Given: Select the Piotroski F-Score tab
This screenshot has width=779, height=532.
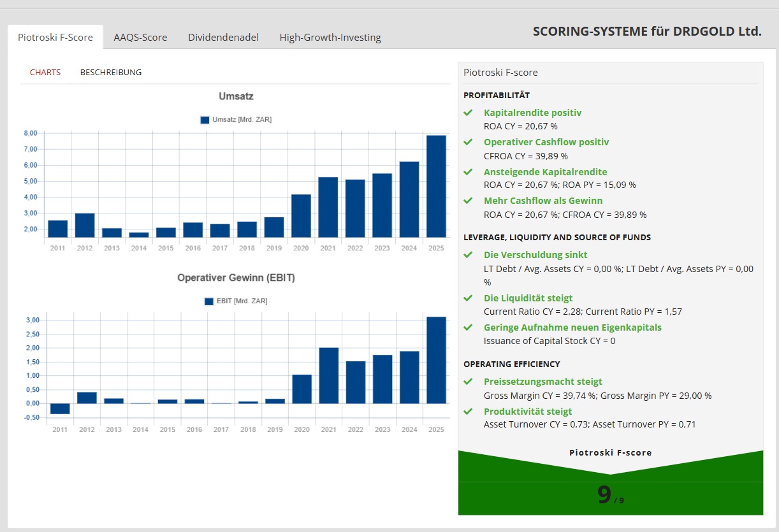Looking at the screenshot, I should click(55, 38).
